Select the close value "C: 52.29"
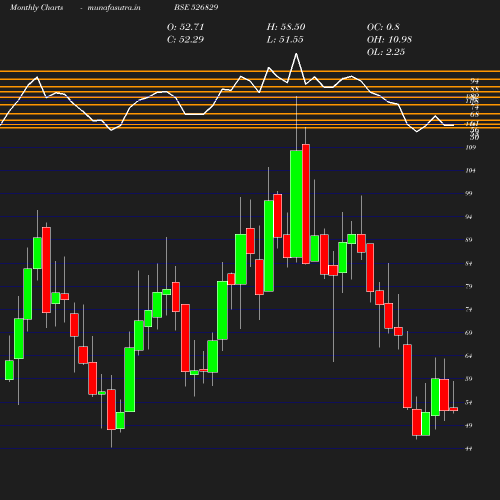500x500 pixels. pyautogui.click(x=185, y=39)
